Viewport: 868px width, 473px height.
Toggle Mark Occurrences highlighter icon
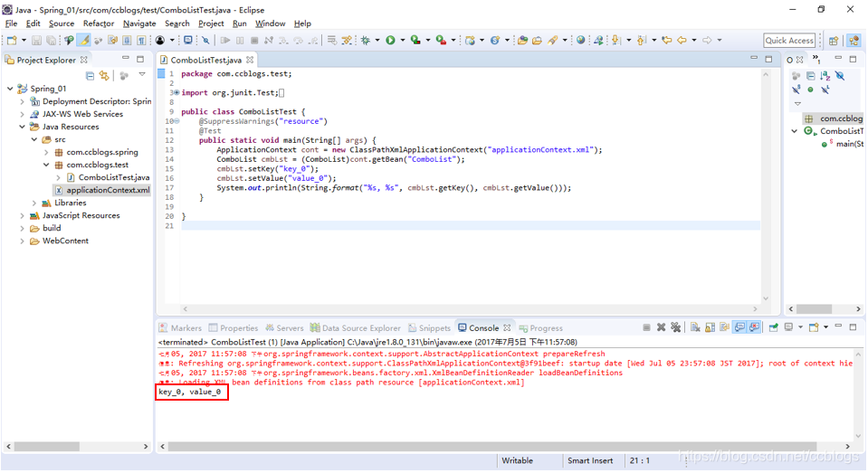click(83, 41)
